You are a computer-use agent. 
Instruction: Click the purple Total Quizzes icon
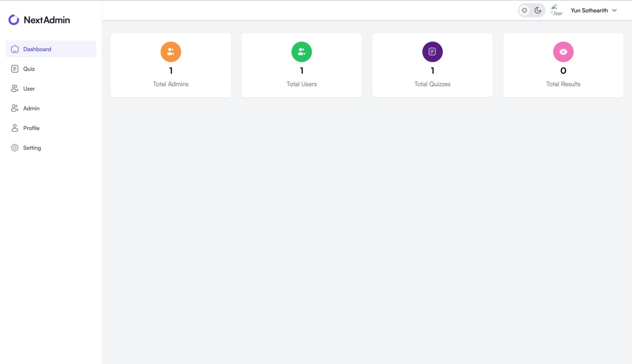(x=433, y=52)
